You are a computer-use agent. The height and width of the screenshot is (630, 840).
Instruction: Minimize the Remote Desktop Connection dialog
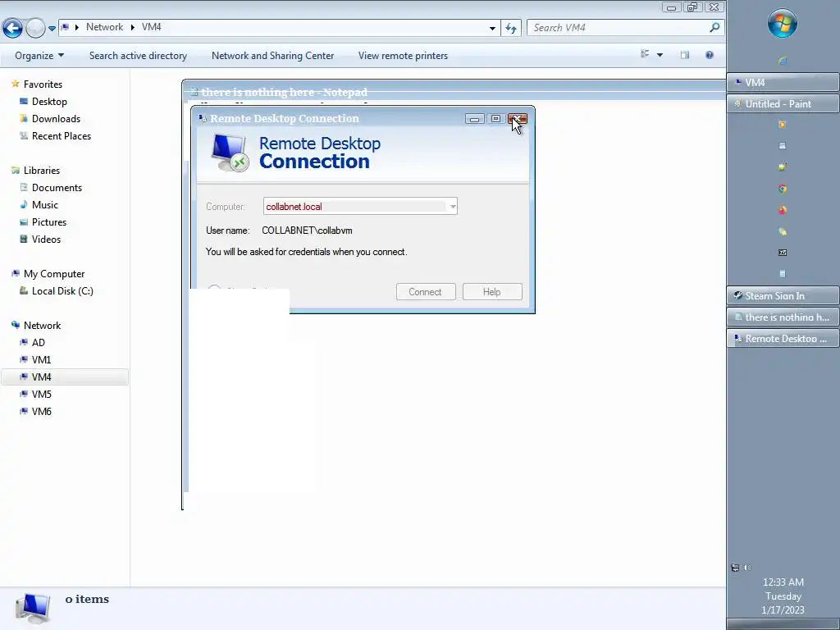pos(475,119)
